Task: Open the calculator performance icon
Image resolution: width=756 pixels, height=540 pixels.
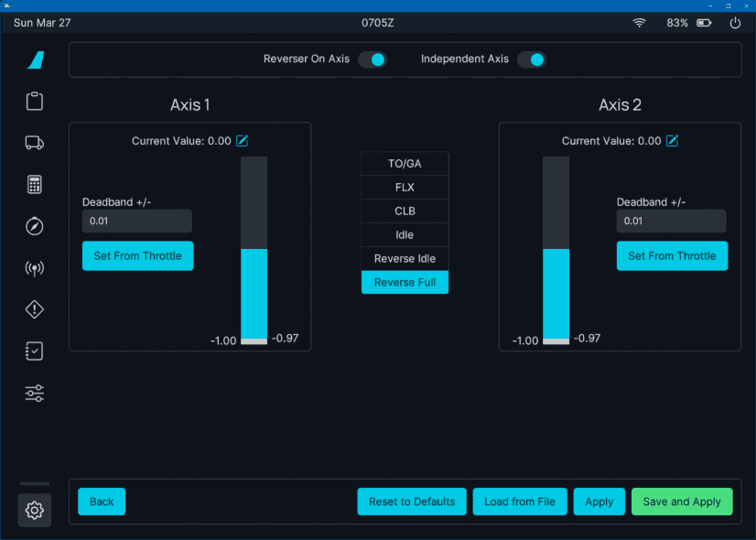Action: tap(35, 184)
